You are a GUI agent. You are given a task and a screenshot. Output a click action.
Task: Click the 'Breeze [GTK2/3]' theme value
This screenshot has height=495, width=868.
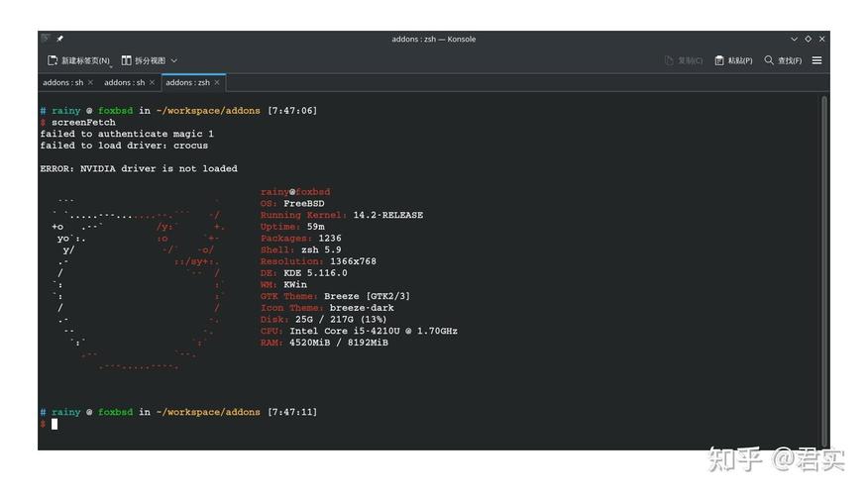coord(367,296)
